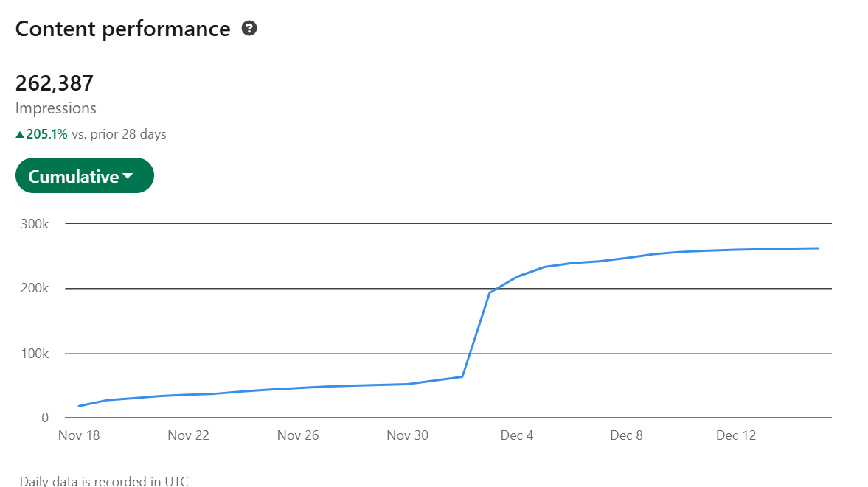Click the Impressions label under the total
The image size is (868, 487).
click(x=55, y=108)
